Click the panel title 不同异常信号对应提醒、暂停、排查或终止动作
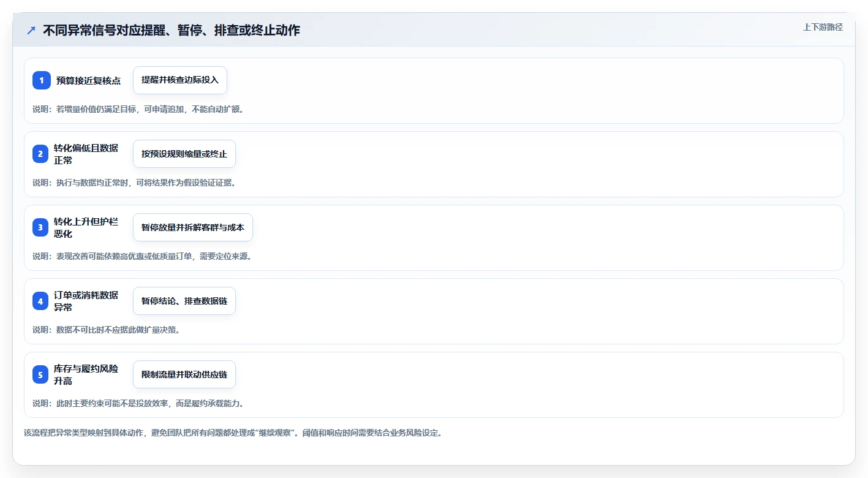The height and width of the screenshot is (478, 868). [172, 30]
